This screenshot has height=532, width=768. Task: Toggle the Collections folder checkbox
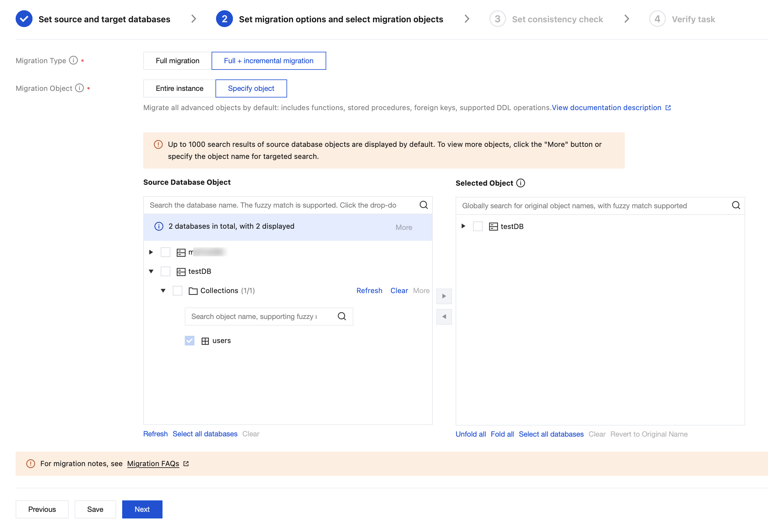click(177, 291)
